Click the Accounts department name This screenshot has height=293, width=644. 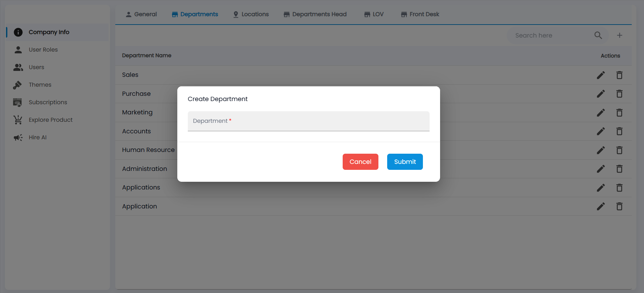136,131
